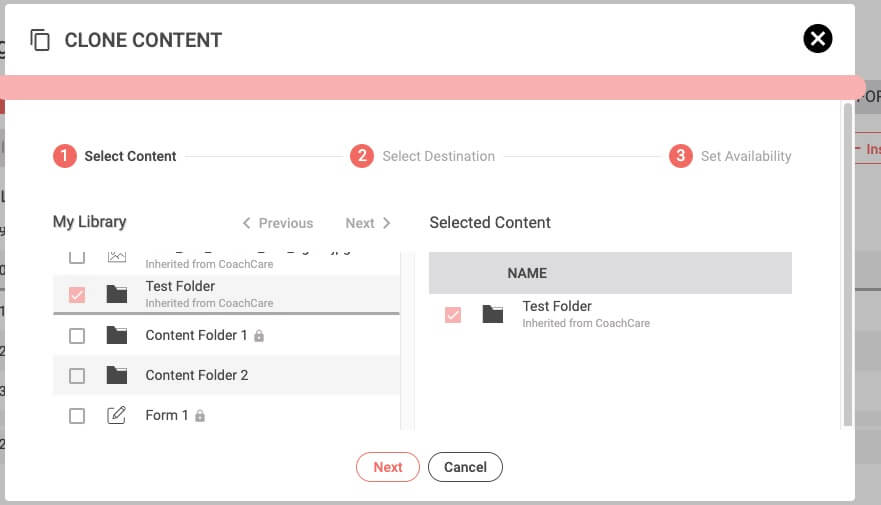Deselect Test Folder in Selected Content
881x505 pixels.
[453, 315]
